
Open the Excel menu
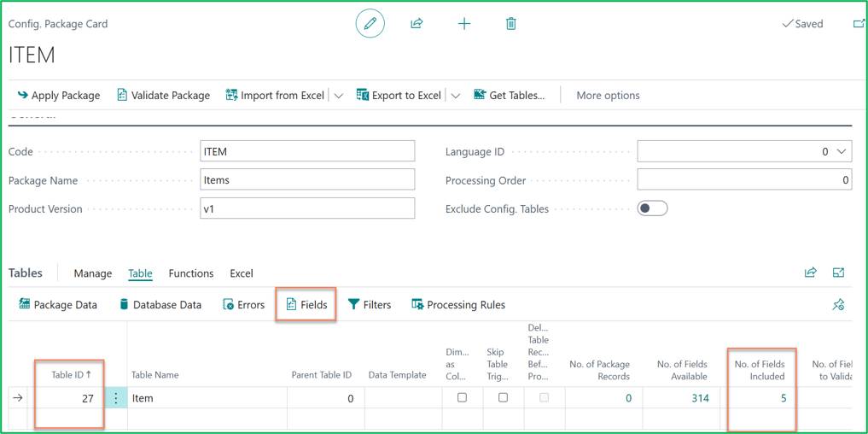242,273
